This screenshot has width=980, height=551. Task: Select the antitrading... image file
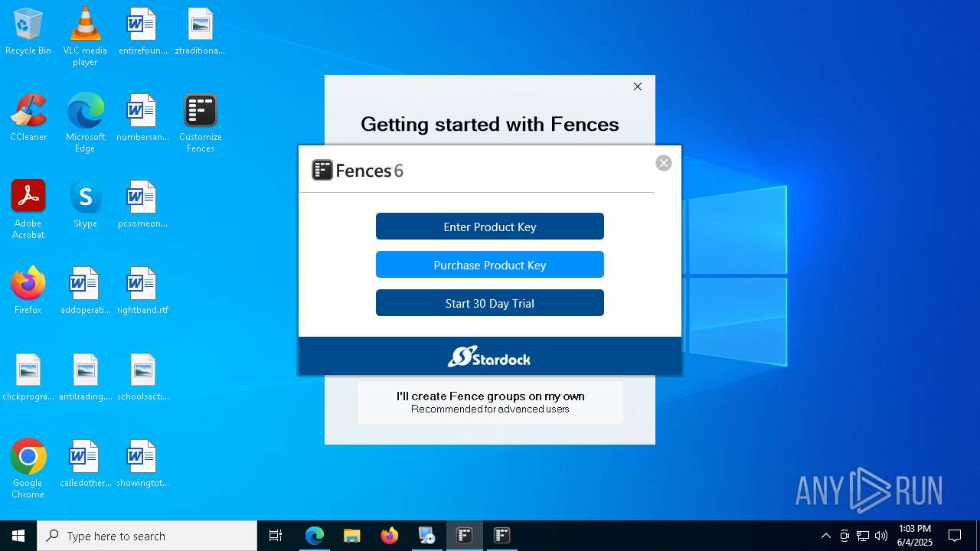point(85,378)
